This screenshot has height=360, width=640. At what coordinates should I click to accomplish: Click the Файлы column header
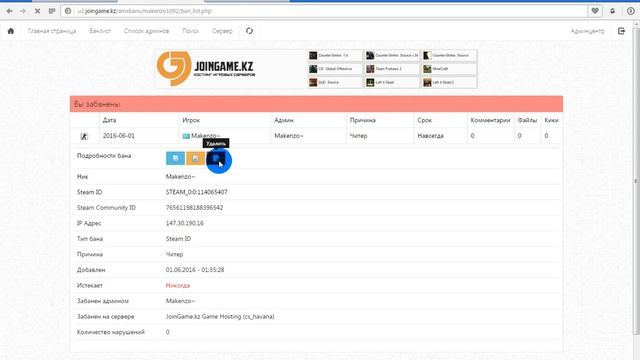tap(527, 120)
